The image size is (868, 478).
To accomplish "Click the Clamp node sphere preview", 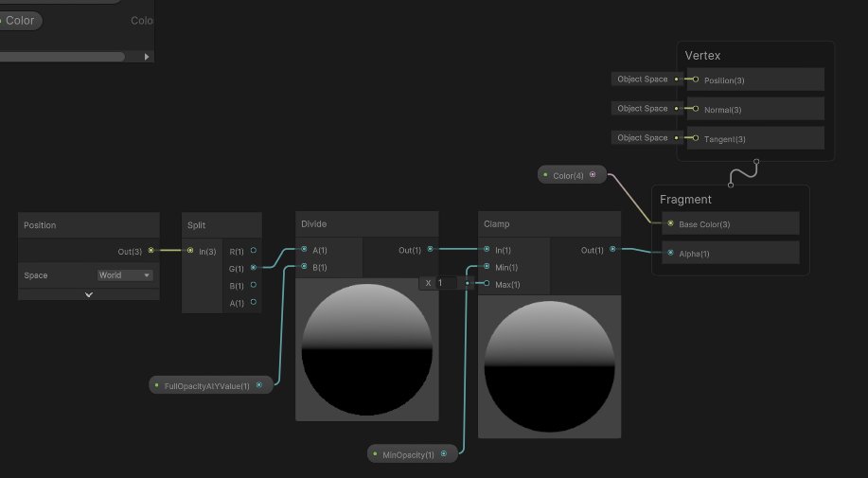I will pyautogui.click(x=549, y=366).
